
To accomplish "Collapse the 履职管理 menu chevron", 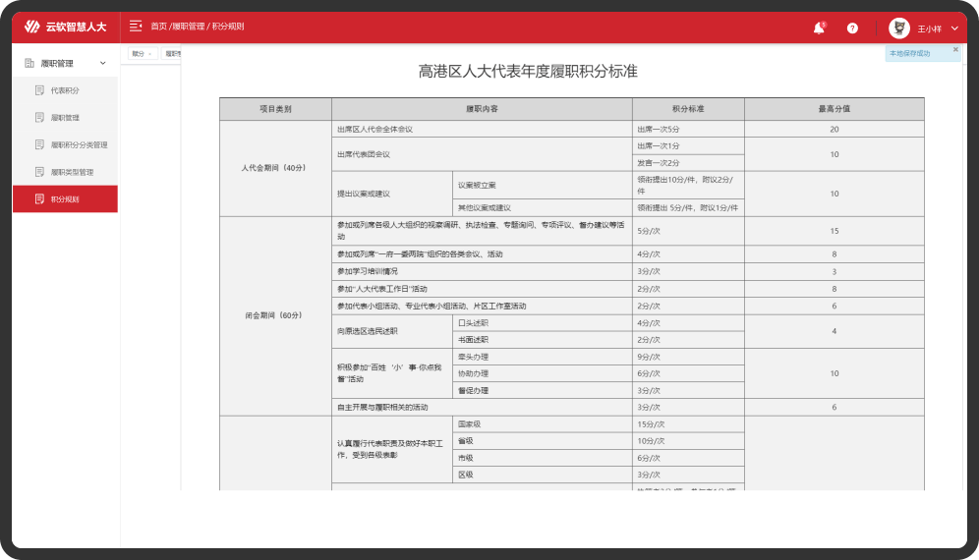I will click(x=103, y=64).
